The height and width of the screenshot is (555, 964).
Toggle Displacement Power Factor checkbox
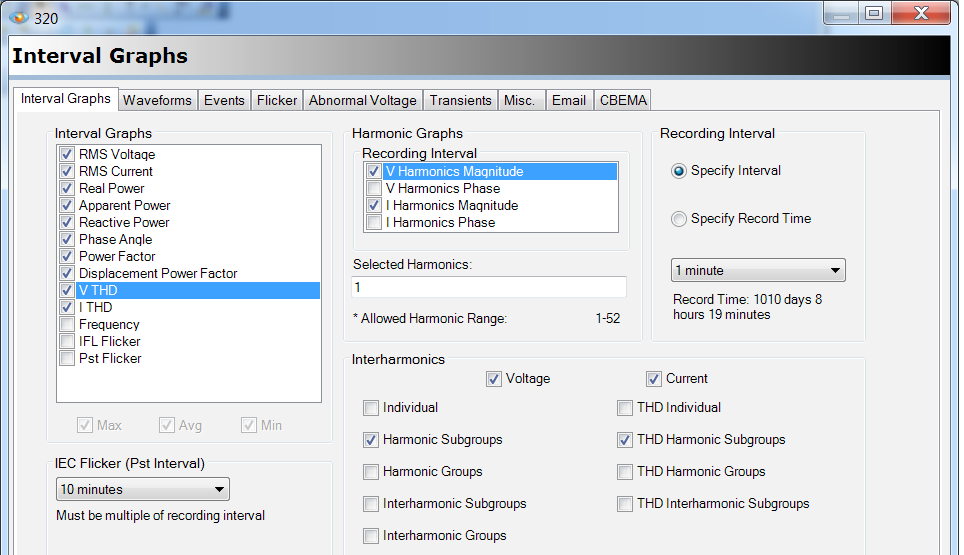point(67,273)
